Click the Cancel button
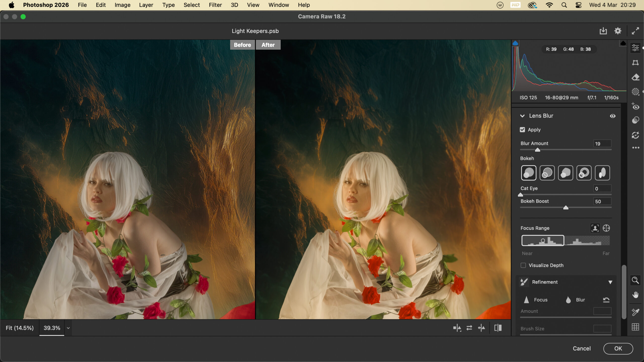The width and height of the screenshot is (644, 362). pos(582,348)
